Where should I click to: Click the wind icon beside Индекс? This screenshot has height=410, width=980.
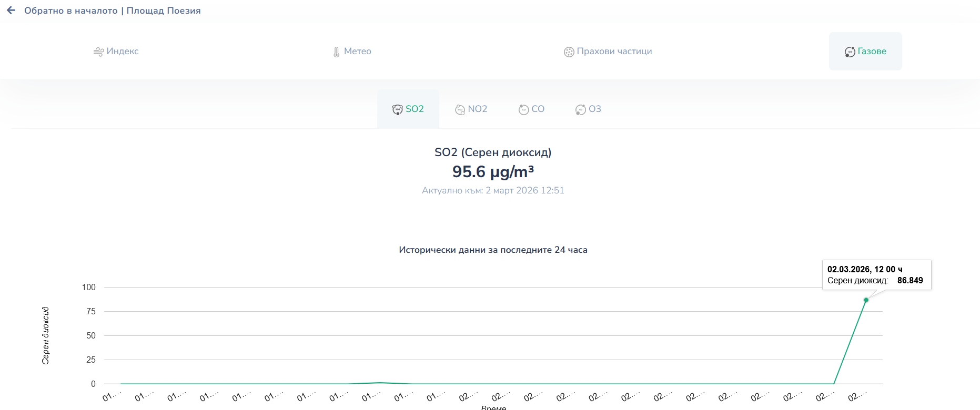(x=98, y=52)
